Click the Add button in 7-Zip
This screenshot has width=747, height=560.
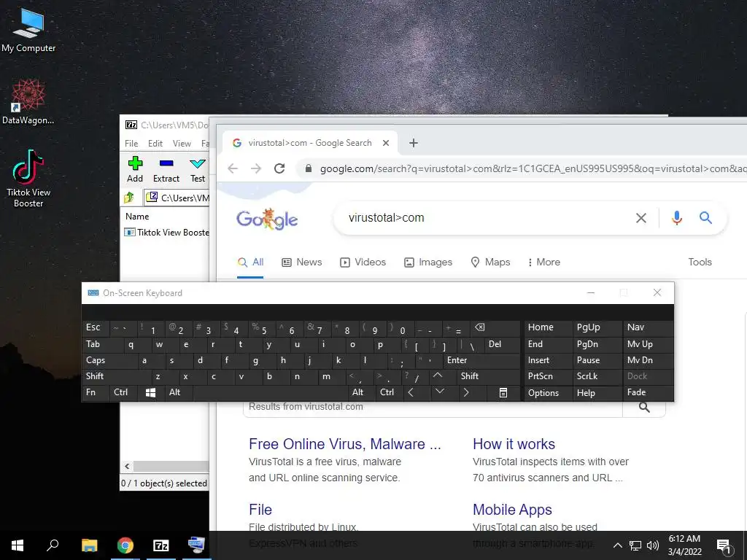click(x=135, y=169)
